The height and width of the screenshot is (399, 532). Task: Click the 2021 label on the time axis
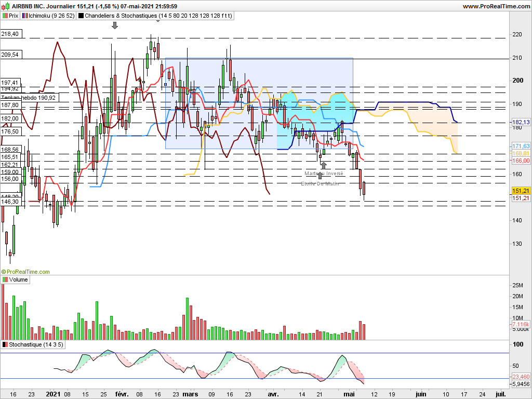[x=54, y=394]
